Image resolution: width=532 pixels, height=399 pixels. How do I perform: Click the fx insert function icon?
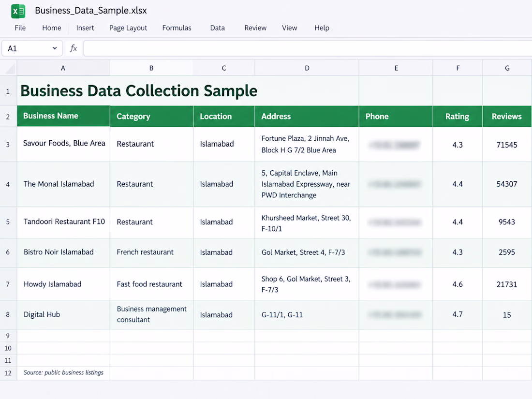74,48
